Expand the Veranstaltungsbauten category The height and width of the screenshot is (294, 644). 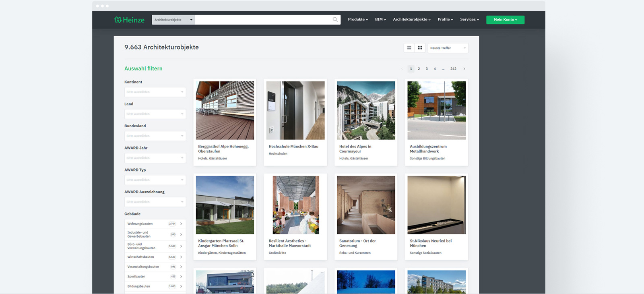point(155,267)
